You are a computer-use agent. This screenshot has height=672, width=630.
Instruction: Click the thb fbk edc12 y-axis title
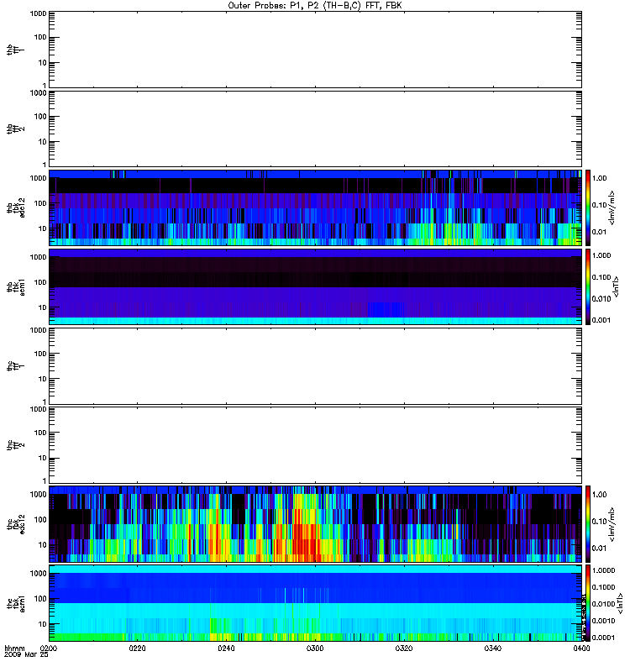[x=16, y=207]
